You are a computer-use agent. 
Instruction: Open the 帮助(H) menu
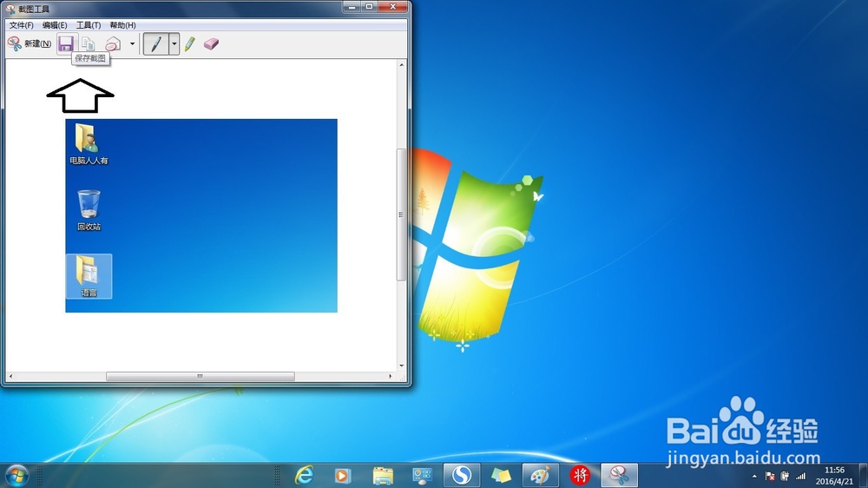coord(123,25)
